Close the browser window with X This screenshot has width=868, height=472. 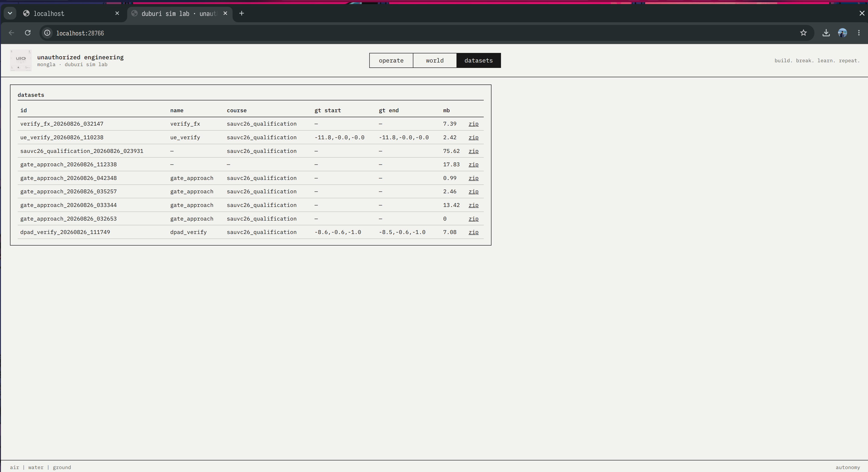862,13
